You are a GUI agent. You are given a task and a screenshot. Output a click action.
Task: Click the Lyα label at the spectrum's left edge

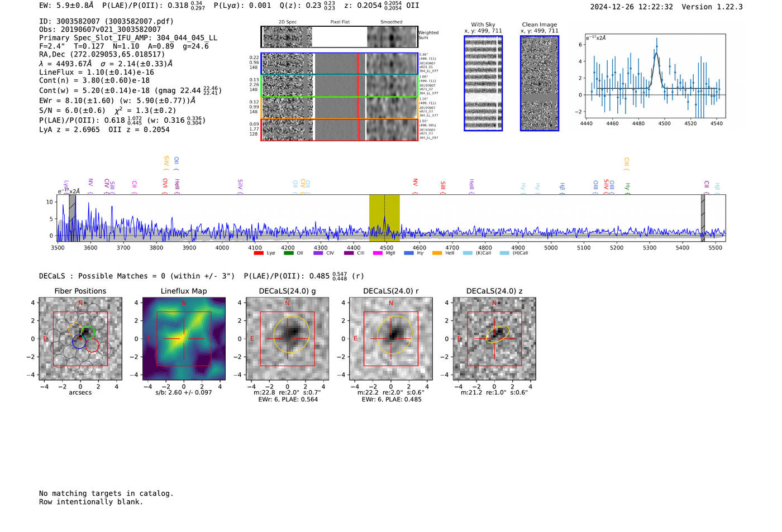tap(66, 186)
